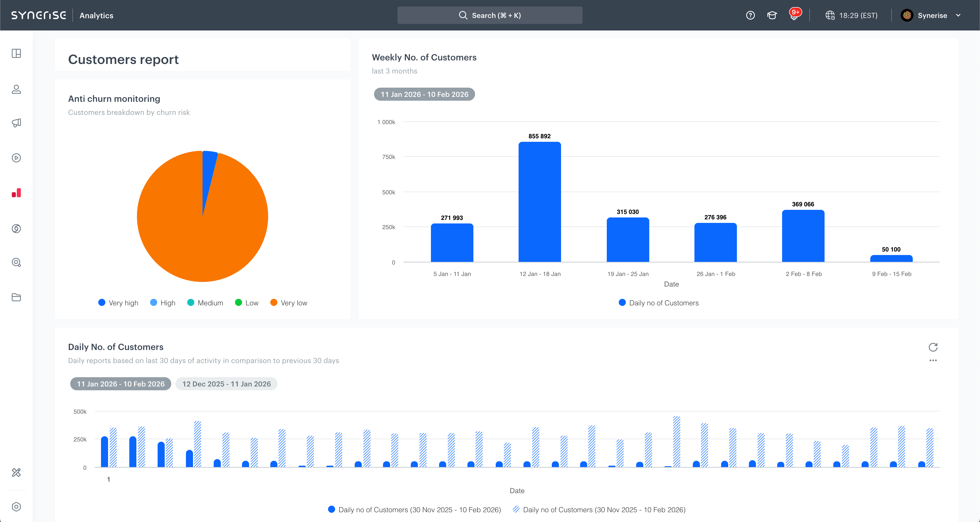Click inside the search bar field

pyautogui.click(x=490, y=15)
